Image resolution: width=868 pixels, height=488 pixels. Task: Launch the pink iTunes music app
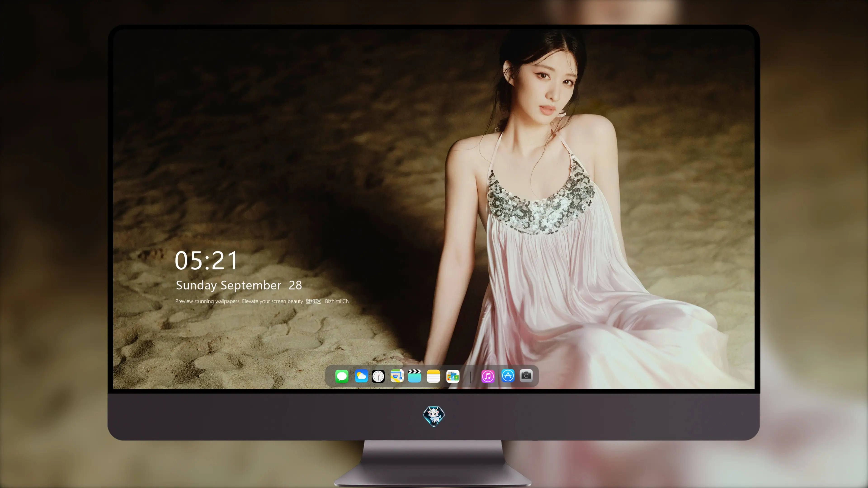coord(488,376)
